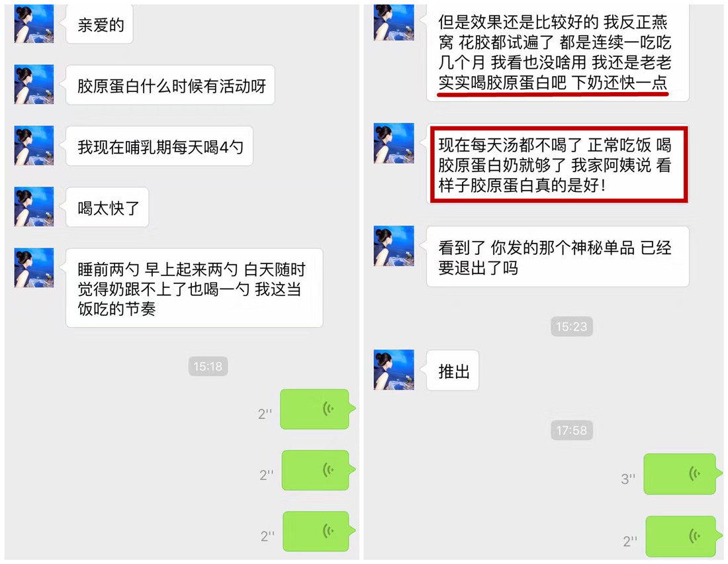
Task: Tap the avatar next to the red-boxed message
Action: pos(394,143)
